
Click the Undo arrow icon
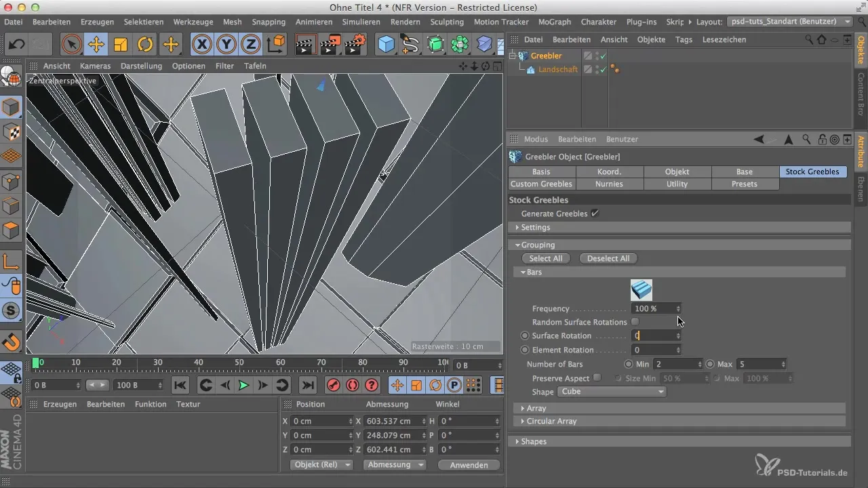(17, 45)
